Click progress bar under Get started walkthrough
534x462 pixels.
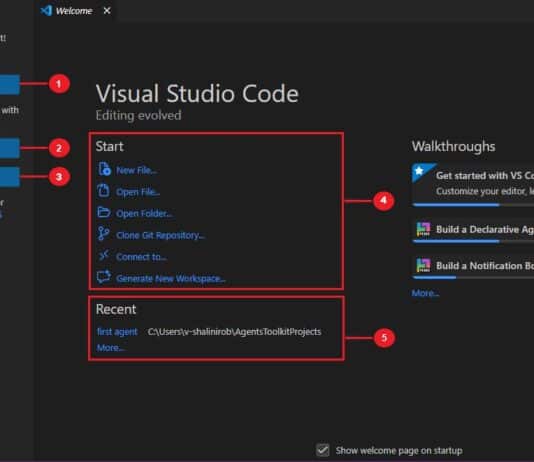pos(473,205)
